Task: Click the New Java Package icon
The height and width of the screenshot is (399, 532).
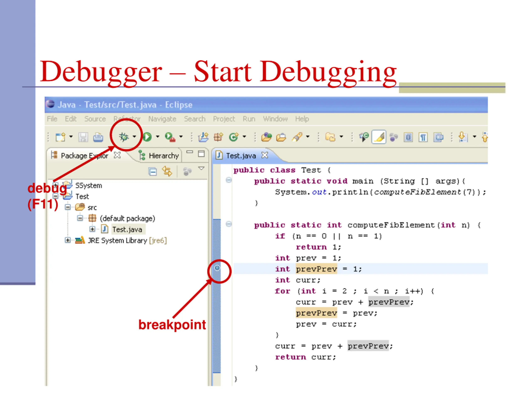Action: pyautogui.click(x=218, y=137)
